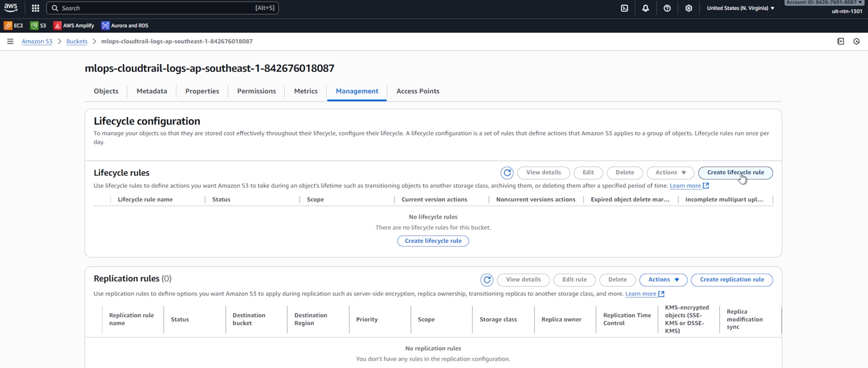Click the Buckets breadcrumb link
The width and height of the screenshot is (868, 368).
click(77, 42)
